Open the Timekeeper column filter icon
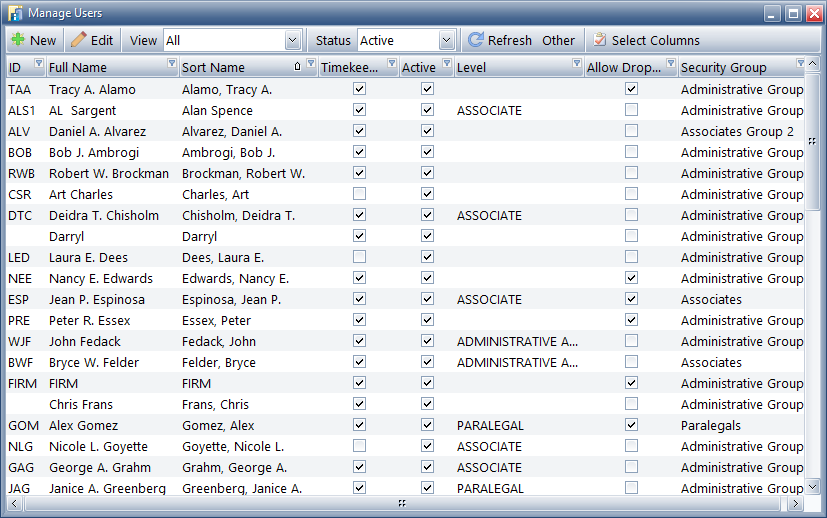The width and height of the screenshot is (827, 518). pos(391,63)
